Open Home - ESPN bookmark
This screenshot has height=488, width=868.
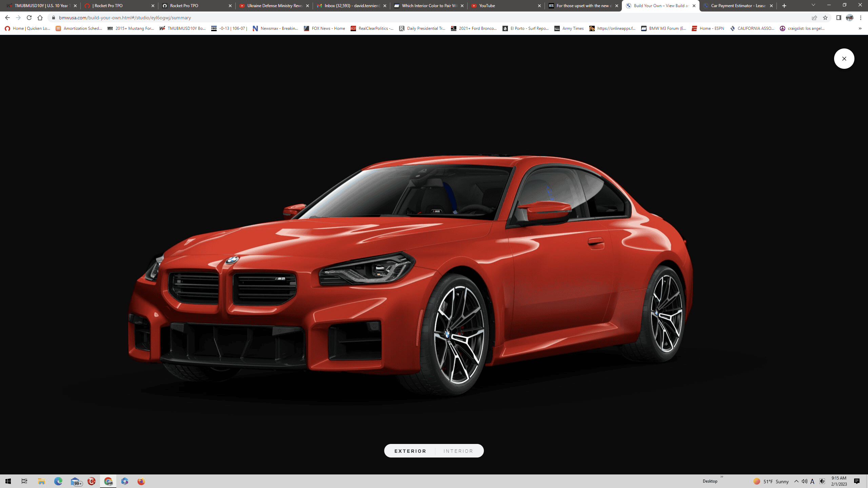pos(708,28)
